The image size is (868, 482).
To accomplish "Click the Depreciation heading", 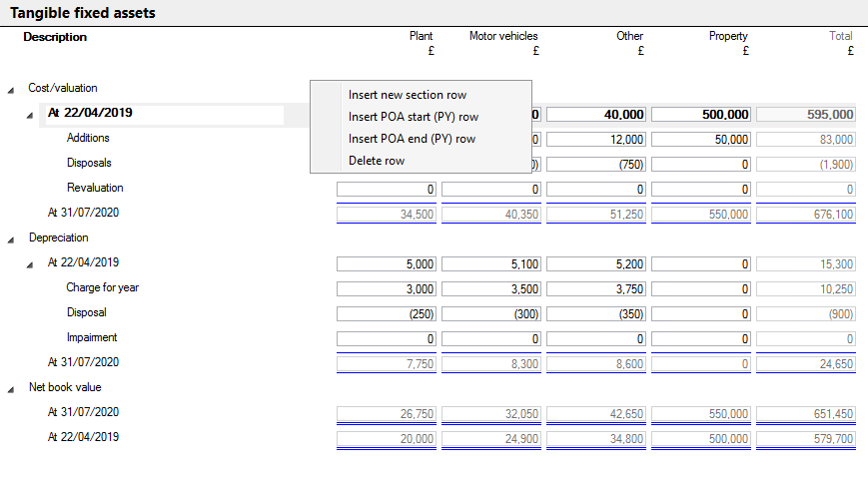I will click(x=58, y=238).
